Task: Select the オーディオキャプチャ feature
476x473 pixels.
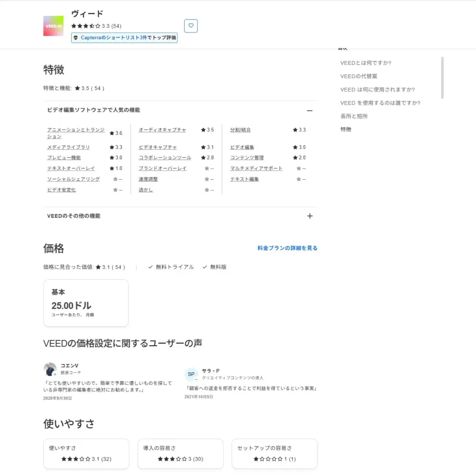Action: click(x=162, y=130)
